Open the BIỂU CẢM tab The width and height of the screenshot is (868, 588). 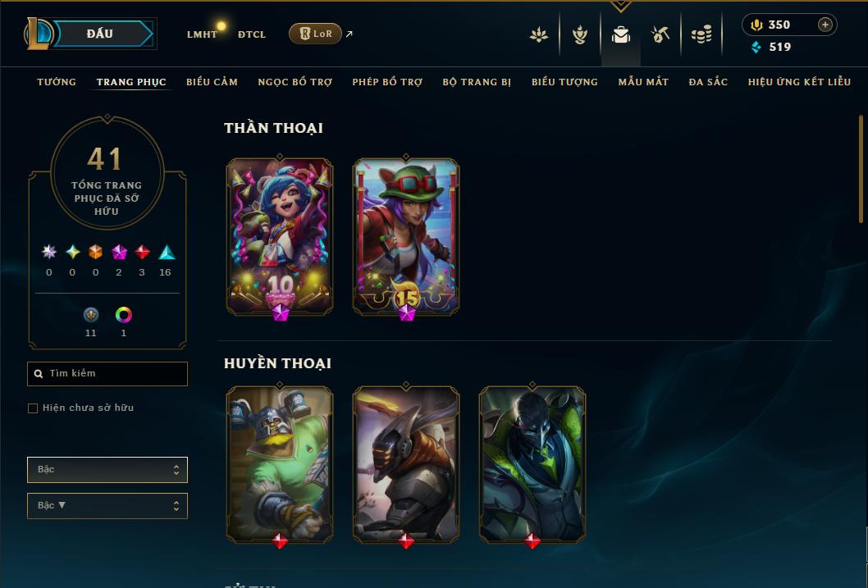tap(212, 82)
